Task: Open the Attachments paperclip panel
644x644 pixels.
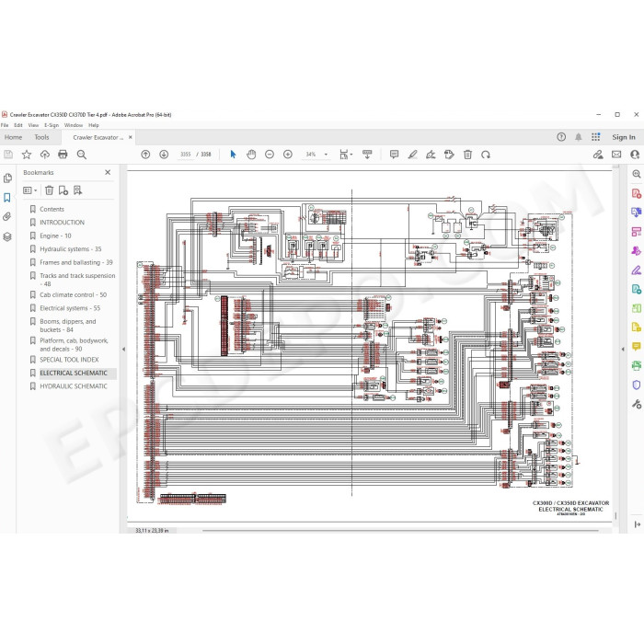Action: (x=7, y=217)
